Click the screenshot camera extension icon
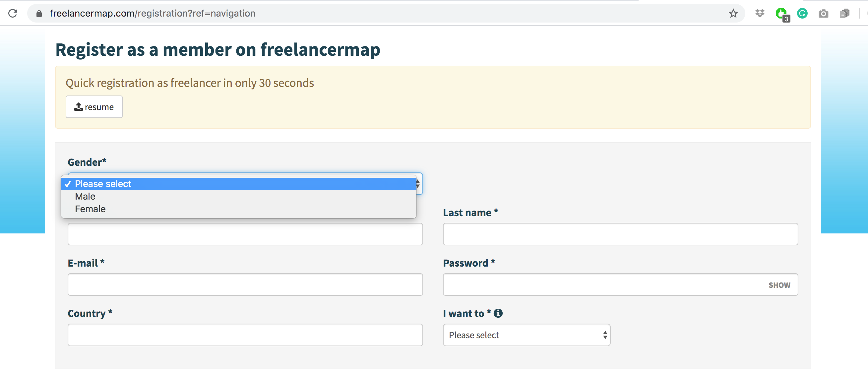This screenshot has width=868, height=380. tap(824, 13)
